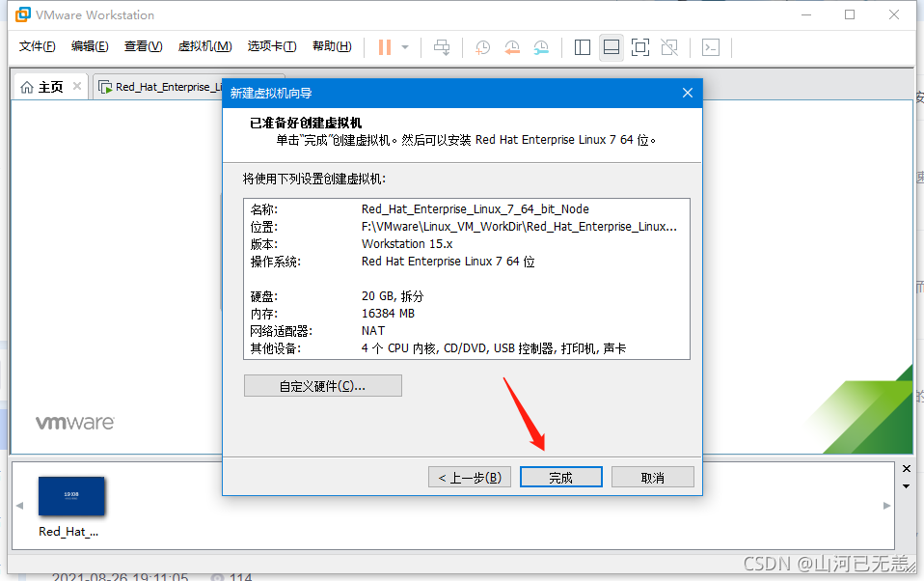Click the 版本 value Workstation 15.x
Image resolution: width=924 pixels, height=581 pixels.
pyautogui.click(x=407, y=243)
